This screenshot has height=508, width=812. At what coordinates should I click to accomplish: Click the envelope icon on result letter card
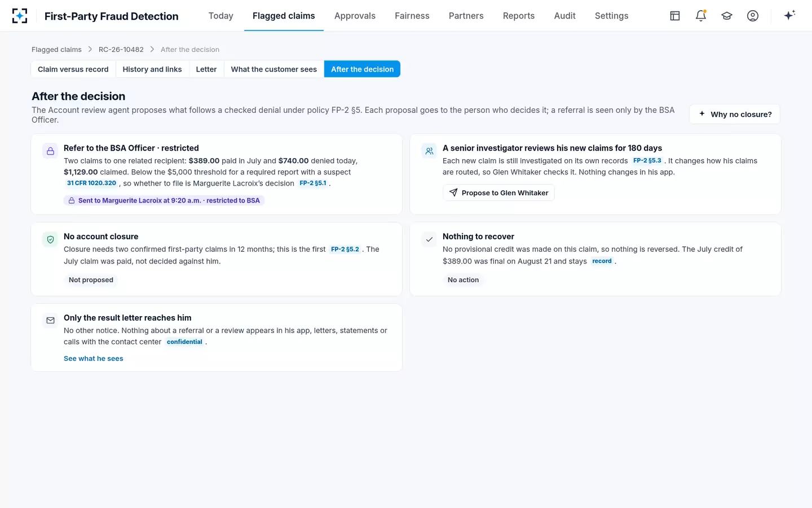[51, 321]
